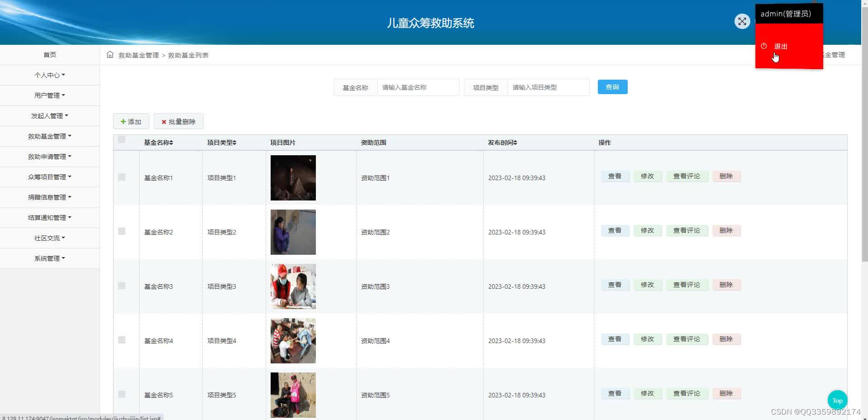
Task: Click the green plus 添加 button
Action: tap(131, 121)
